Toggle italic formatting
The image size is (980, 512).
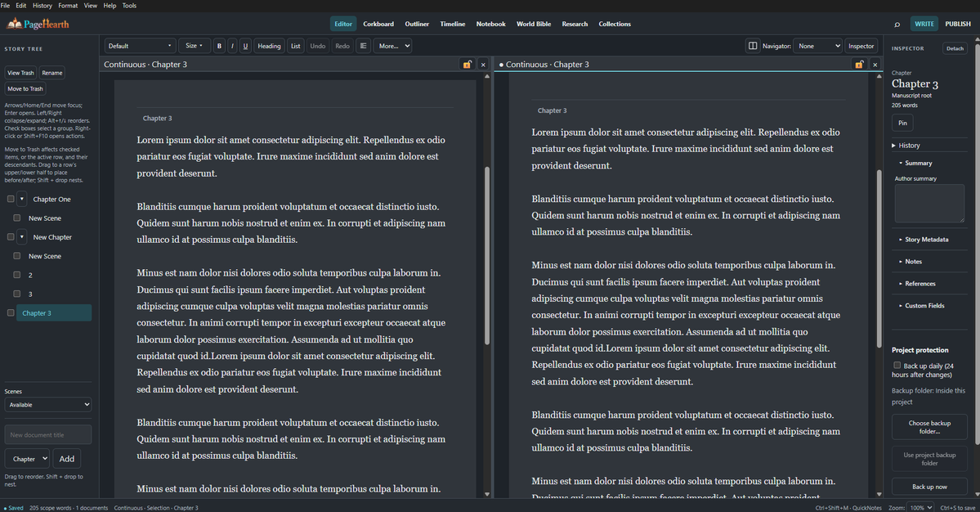232,46
